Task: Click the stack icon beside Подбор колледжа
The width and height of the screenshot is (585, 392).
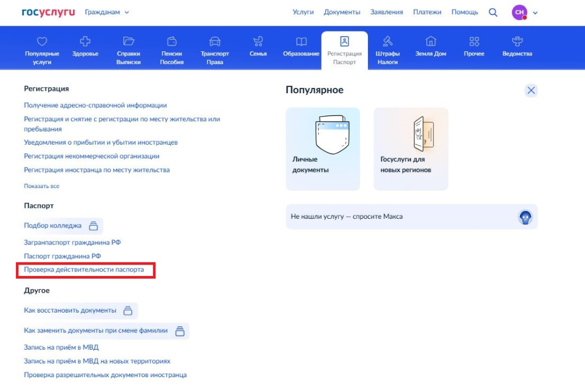Action: click(x=93, y=226)
